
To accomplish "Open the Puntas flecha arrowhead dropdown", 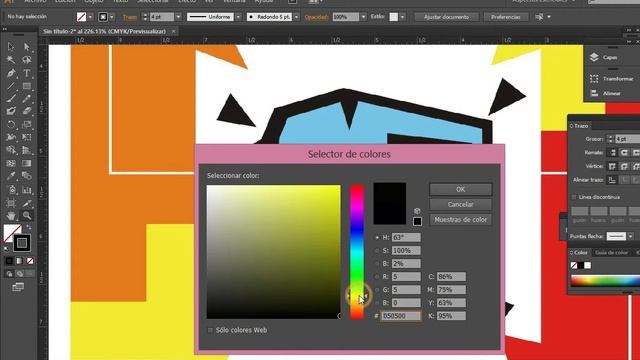I will pyautogui.click(x=631, y=236).
